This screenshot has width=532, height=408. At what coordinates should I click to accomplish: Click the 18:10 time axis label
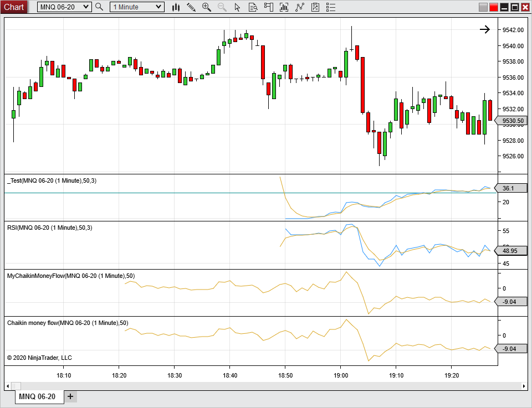click(64, 375)
